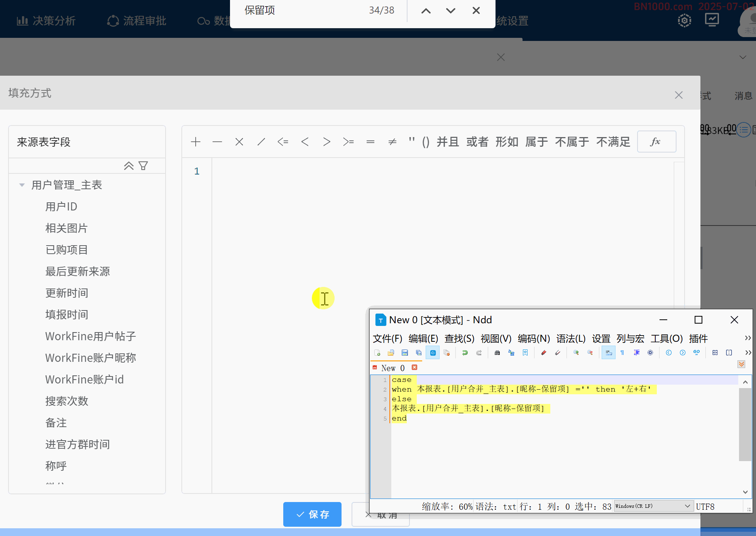
Task: Close the New 0 tab in Ndd
Action: [x=414, y=367]
